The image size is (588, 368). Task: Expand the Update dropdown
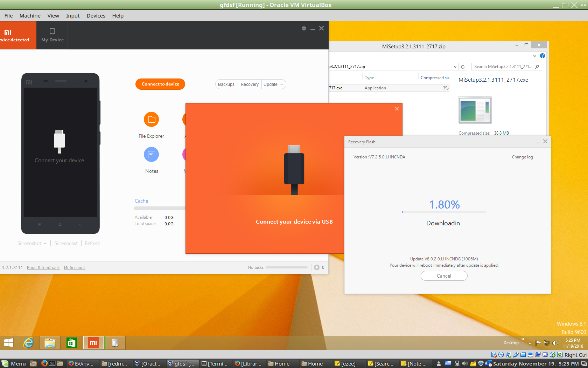pyautogui.click(x=274, y=84)
